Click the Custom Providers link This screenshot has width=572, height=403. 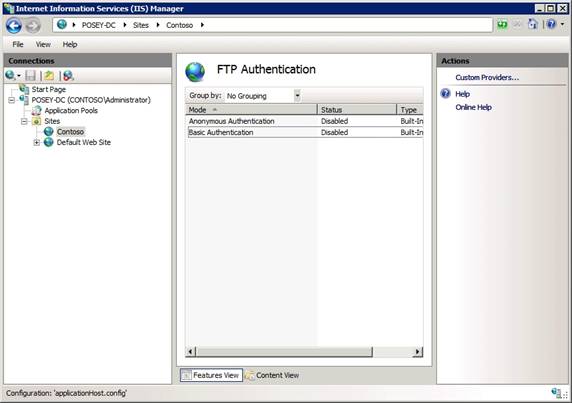[x=487, y=77]
